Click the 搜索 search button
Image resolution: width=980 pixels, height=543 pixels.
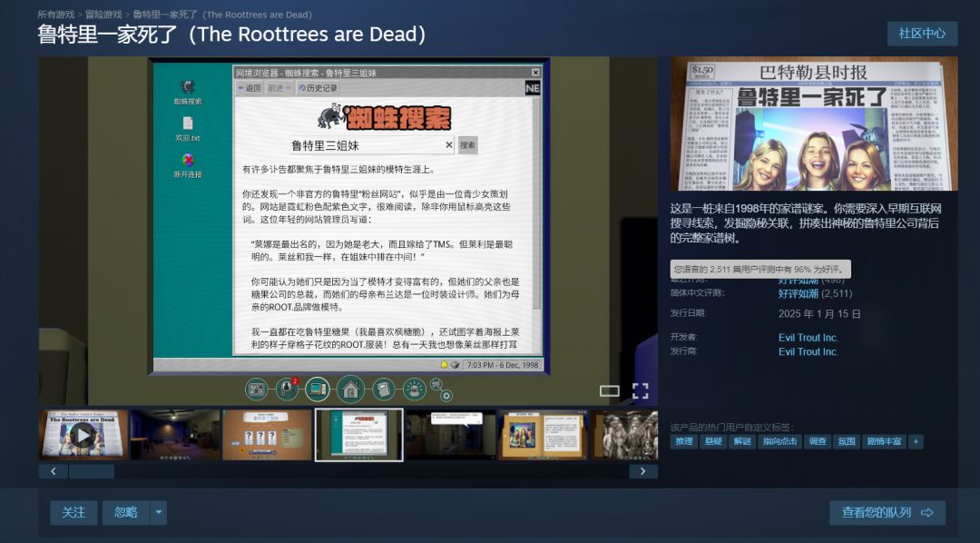(x=467, y=145)
